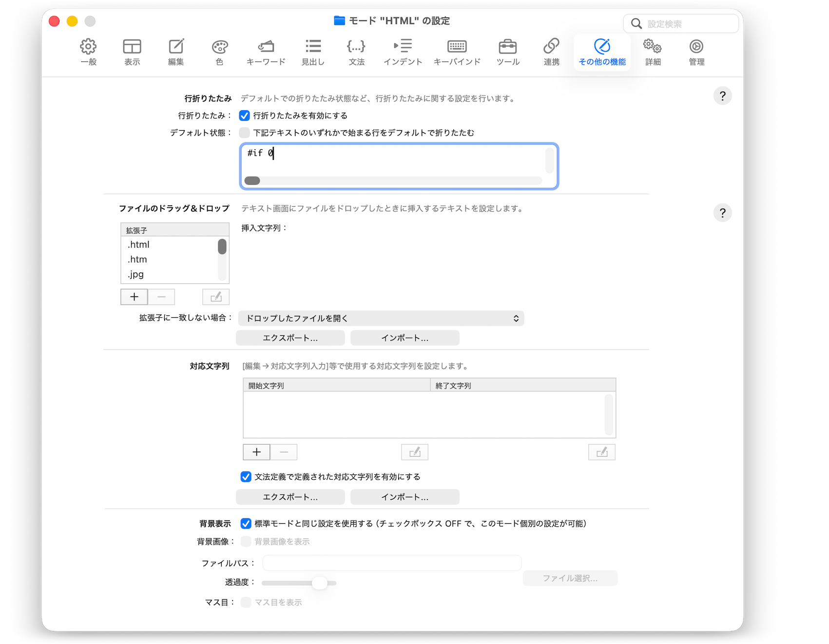Click the drag-and-drop エクスポート button
This screenshot has width=829, height=644.
click(290, 338)
